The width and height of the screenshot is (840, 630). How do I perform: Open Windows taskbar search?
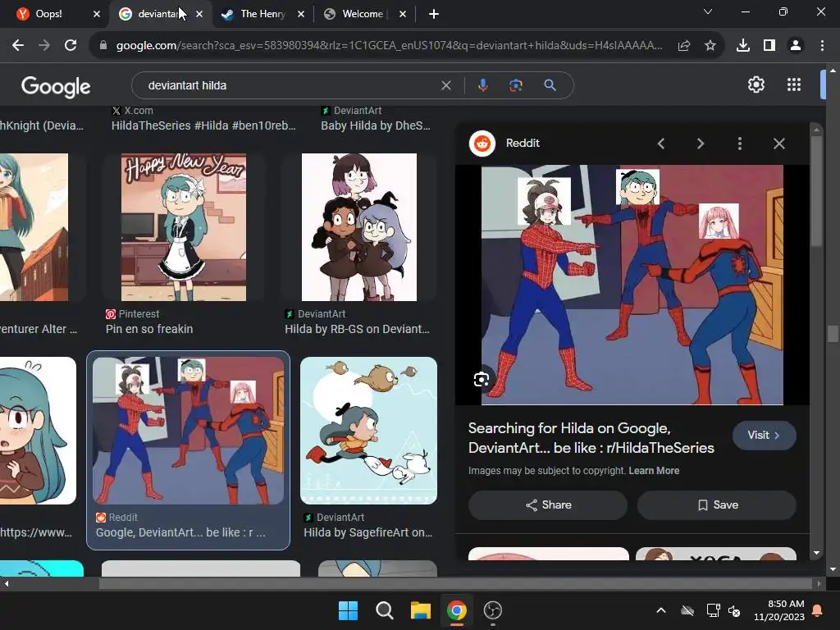click(x=384, y=610)
